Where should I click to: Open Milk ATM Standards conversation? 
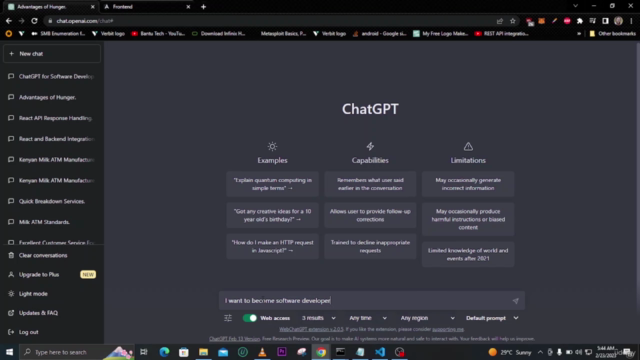[52, 222]
